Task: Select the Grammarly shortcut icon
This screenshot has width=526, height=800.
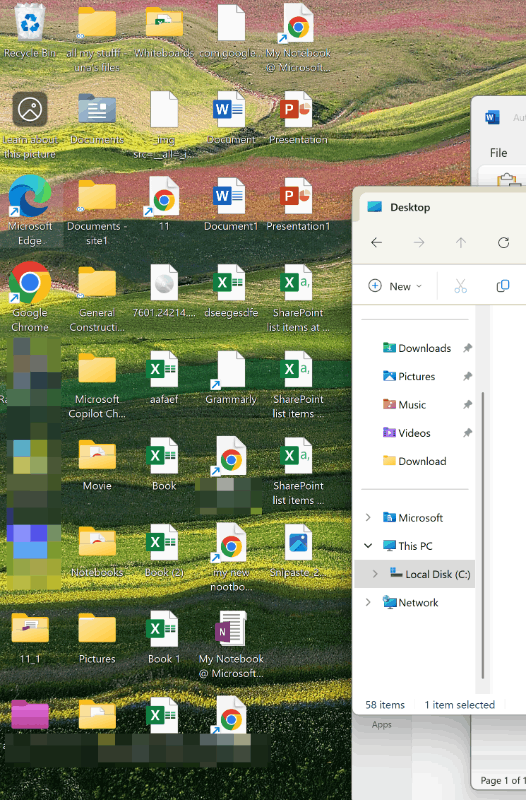Action: 231,378
